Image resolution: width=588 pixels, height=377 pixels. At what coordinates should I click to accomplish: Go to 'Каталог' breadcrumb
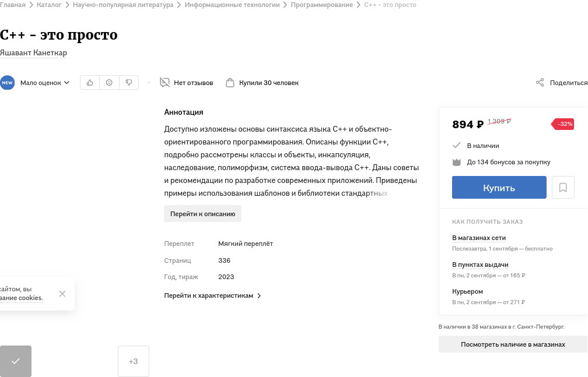click(49, 5)
